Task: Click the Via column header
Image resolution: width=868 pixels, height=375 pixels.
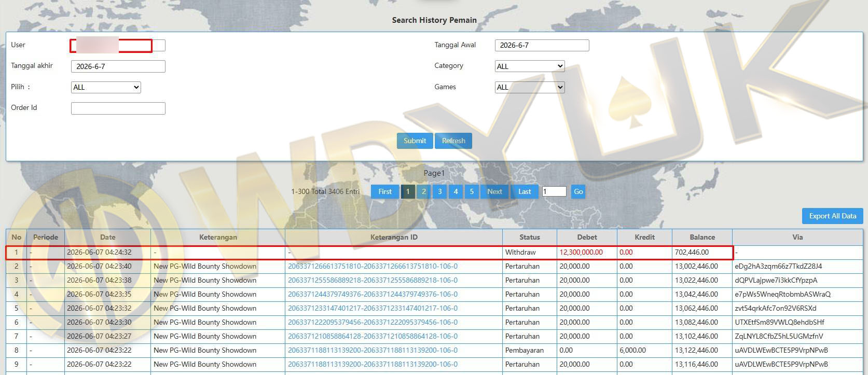Action: click(797, 237)
